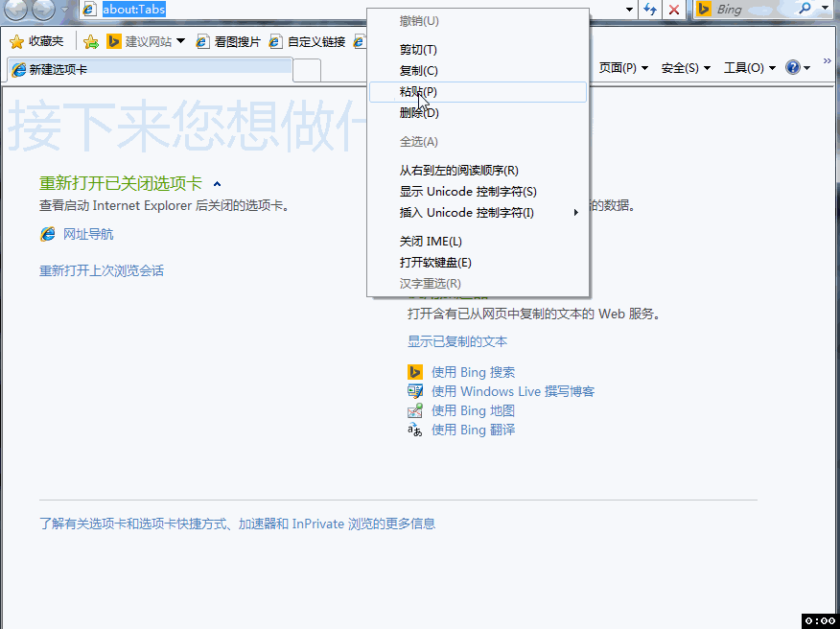840x629 pixels.
Task: Open the 建议网站 dropdown arrow
Action: (178, 42)
